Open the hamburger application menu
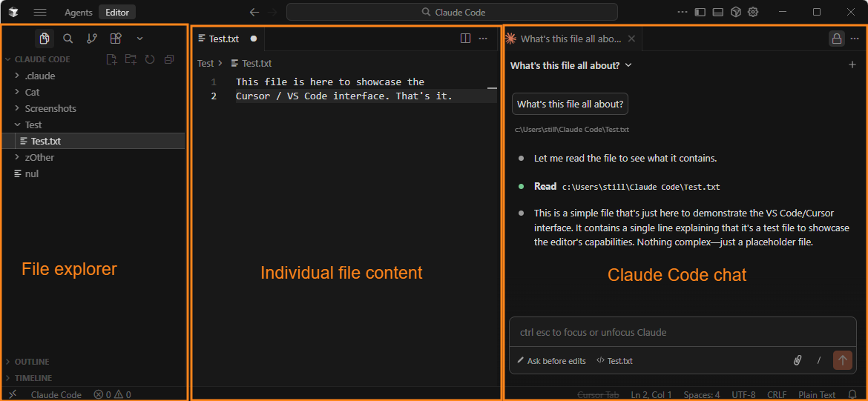The width and height of the screenshot is (868, 401). (x=40, y=12)
